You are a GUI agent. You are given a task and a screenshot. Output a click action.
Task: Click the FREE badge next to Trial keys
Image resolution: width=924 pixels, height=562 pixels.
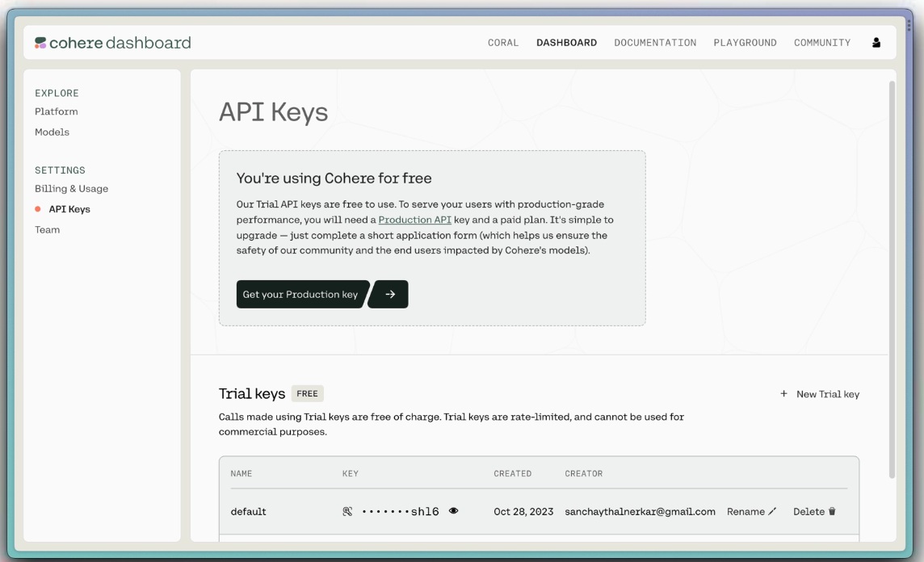pos(307,393)
